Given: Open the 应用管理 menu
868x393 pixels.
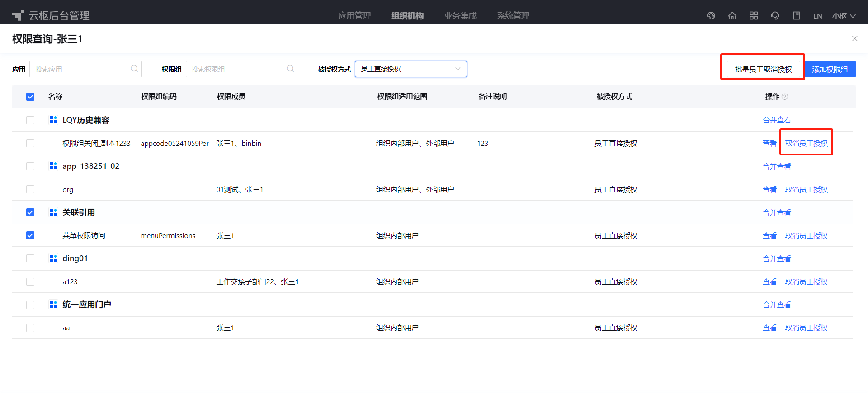Looking at the screenshot, I should click(354, 16).
